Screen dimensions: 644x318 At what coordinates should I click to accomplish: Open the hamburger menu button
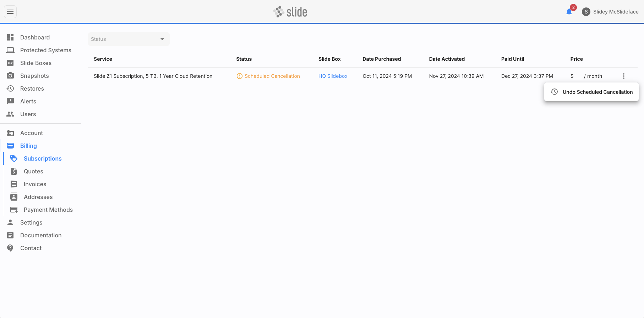tap(10, 12)
